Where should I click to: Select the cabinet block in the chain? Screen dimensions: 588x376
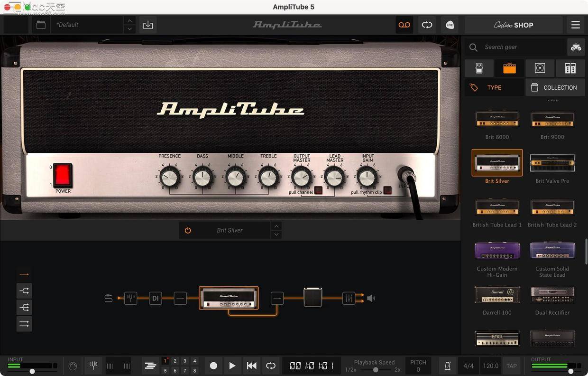click(313, 298)
